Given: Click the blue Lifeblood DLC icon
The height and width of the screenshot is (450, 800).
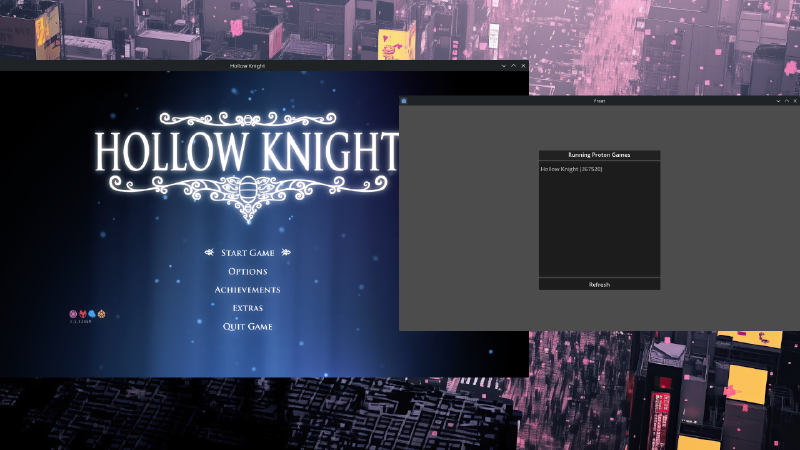Looking at the screenshot, I should (91, 314).
